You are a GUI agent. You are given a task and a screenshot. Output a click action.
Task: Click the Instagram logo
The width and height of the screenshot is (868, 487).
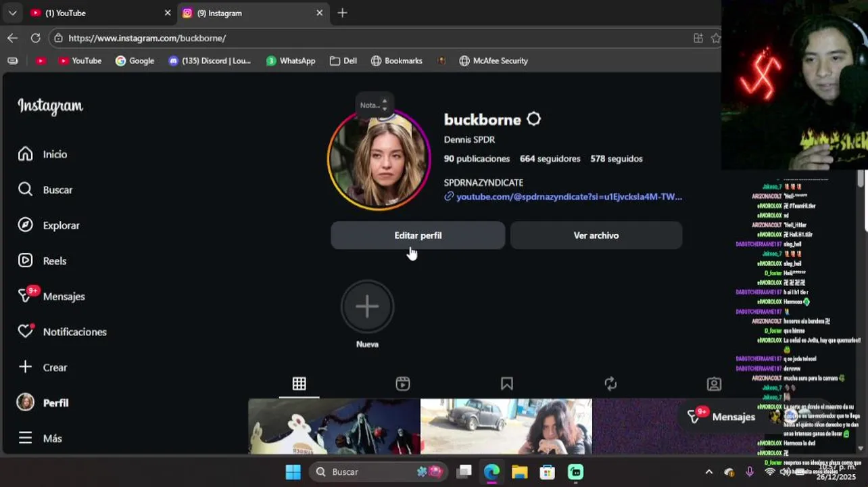(51, 106)
